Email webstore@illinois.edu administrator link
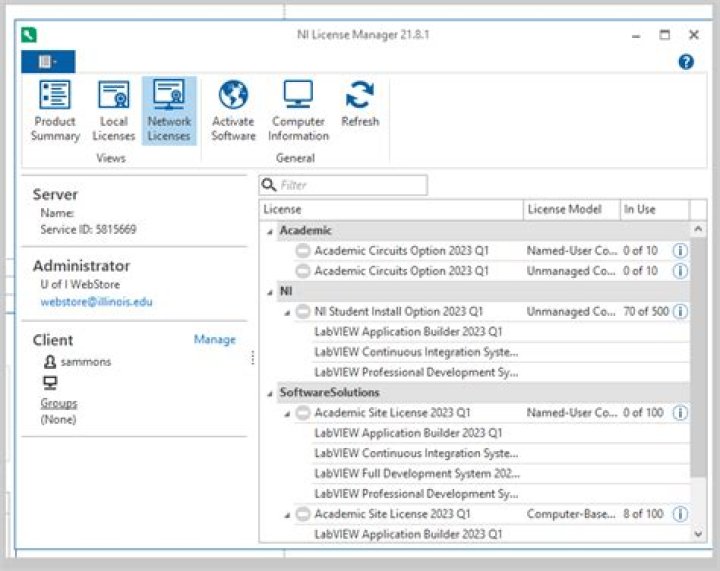This screenshot has height=571, width=720. pyautogui.click(x=96, y=302)
